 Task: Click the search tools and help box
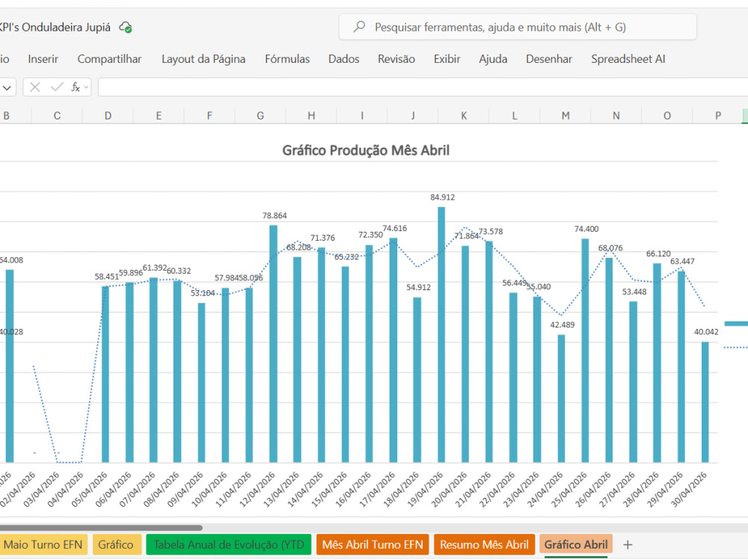[x=518, y=27]
